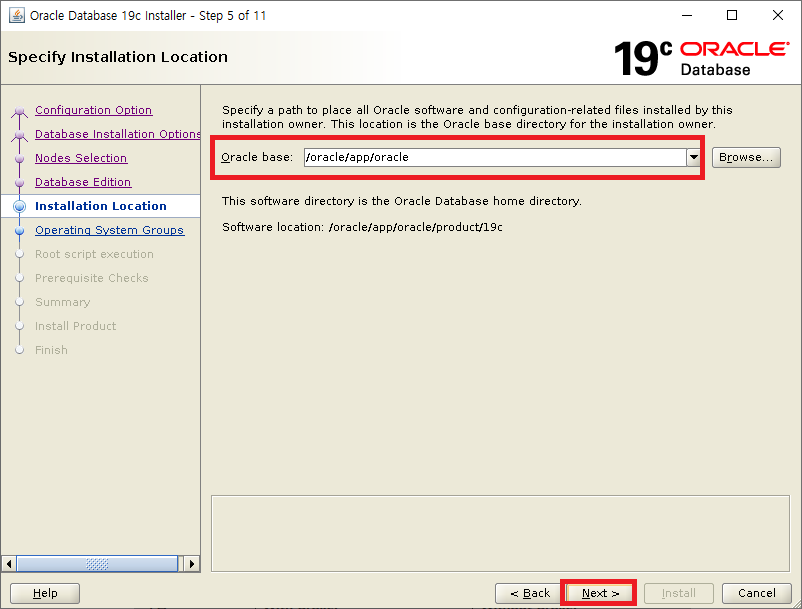Image resolution: width=802 pixels, height=609 pixels.
Task: Click the Nodes Selection step bullet
Action: [19, 159]
